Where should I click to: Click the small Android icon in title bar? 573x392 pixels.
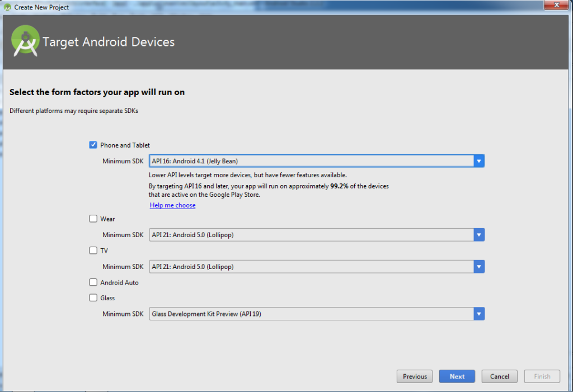7,7
